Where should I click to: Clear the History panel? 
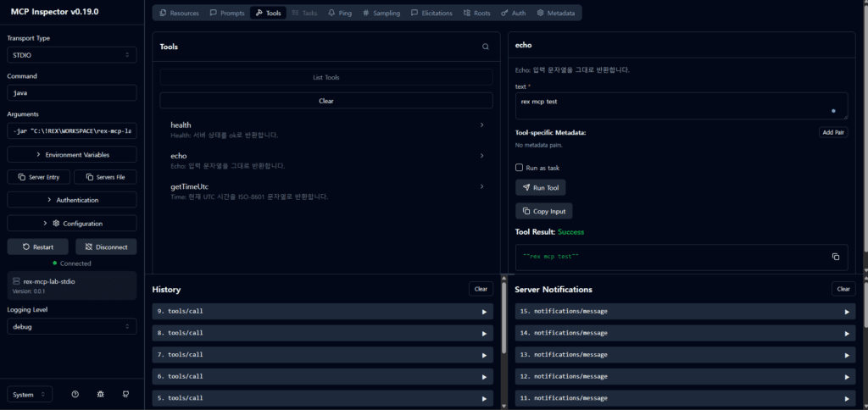pos(481,289)
